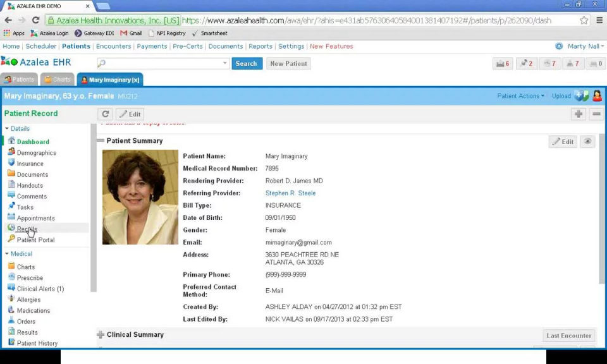The image size is (607, 364).
Task: Click the pin icon showing 2
Action: tap(527, 63)
